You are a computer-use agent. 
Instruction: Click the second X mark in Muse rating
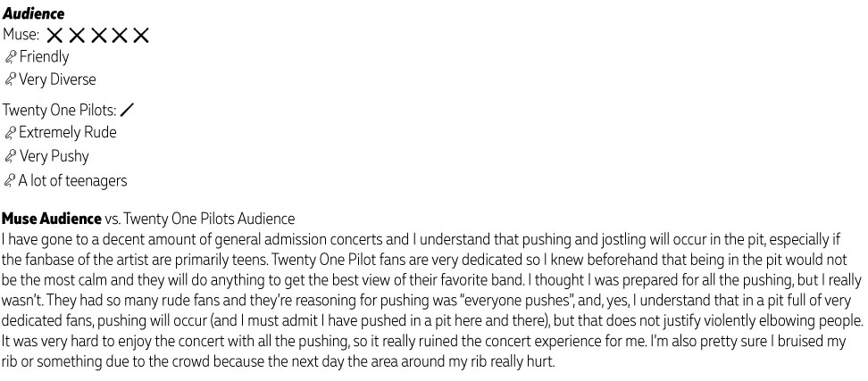coord(77,36)
